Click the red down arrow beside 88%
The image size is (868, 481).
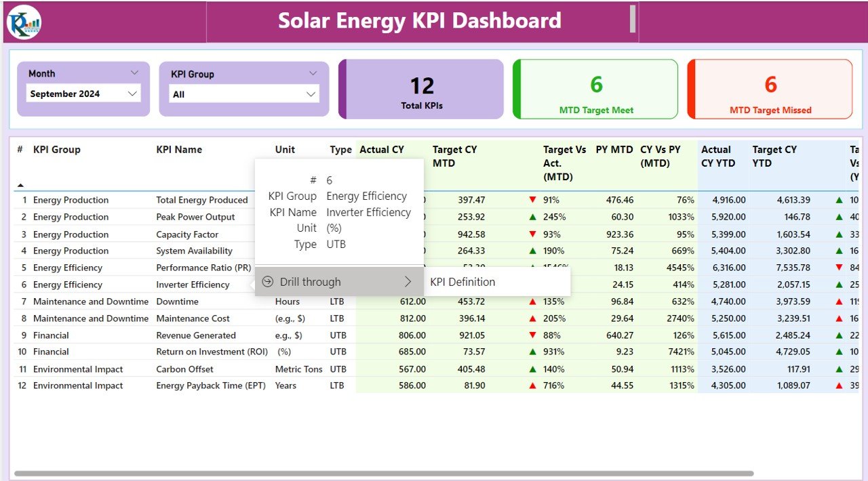point(532,335)
